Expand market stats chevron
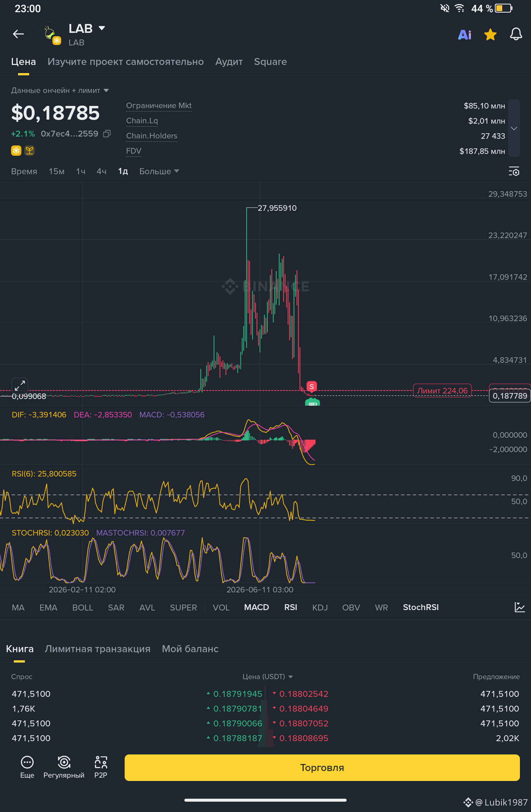531x812 pixels. (x=514, y=128)
